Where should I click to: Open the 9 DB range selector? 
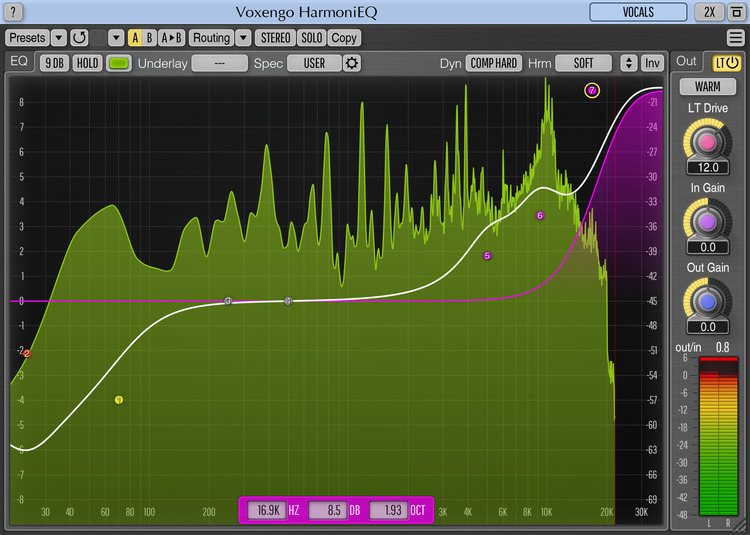point(55,63)
